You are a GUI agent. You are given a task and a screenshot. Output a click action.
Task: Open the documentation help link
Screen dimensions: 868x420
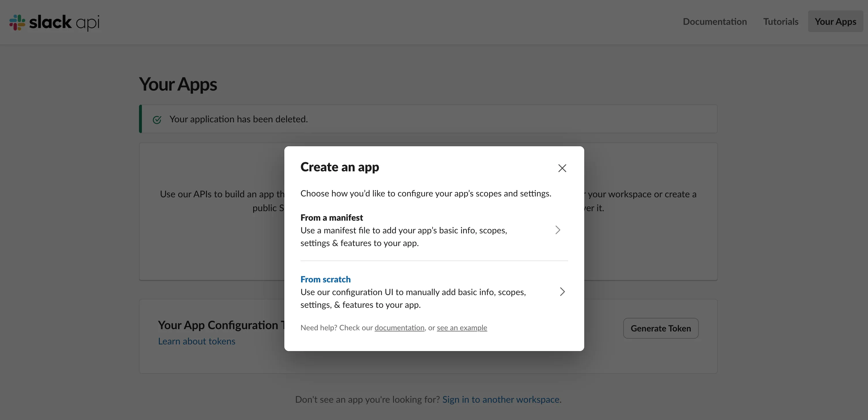pyautogui.click(x=399, y=327)
